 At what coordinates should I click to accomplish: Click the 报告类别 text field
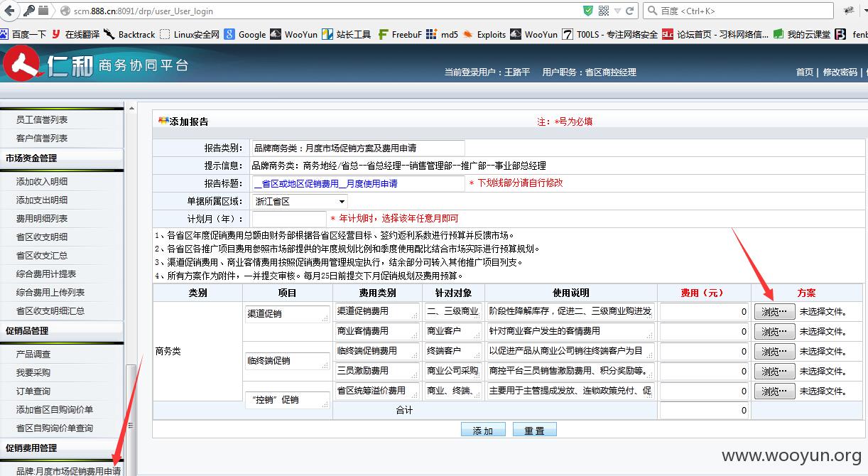pos(357,148)
